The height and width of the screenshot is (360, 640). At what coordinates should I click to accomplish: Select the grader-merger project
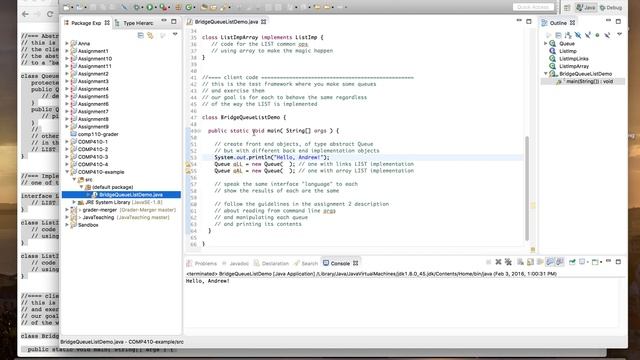pos(123,210)
